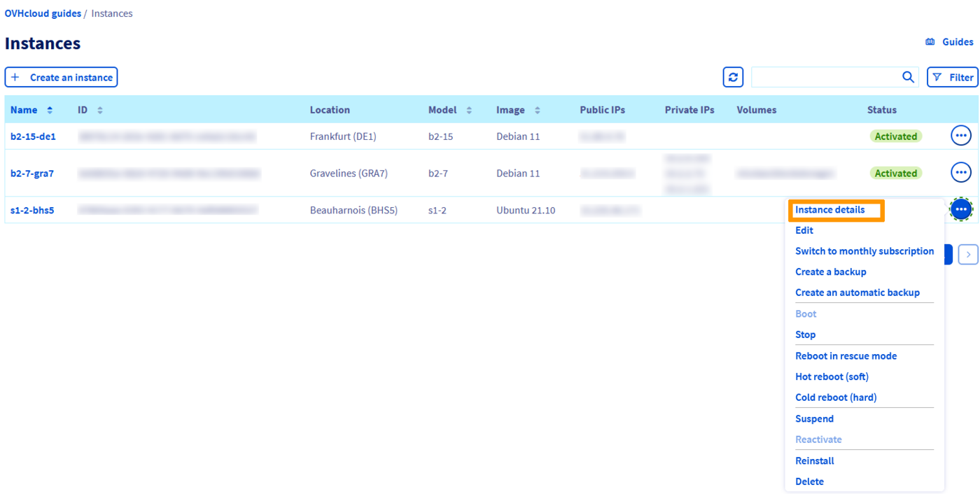Open the b2-15-de1 instance link
Viewport: 980px width, 494px height.
(34, 136)
